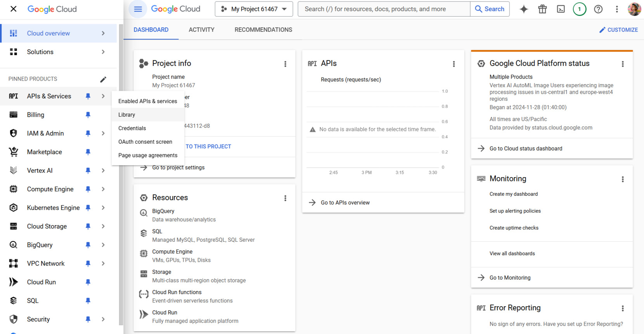
Task: Expand Solutions submenu chevron
Action: pos(103,52)
